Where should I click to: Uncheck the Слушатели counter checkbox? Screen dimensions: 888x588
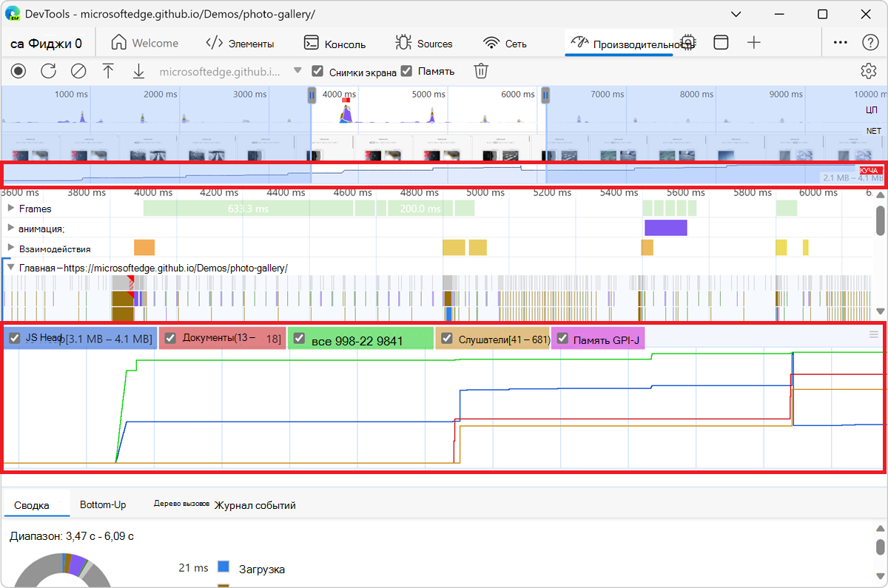coord(446,338)
